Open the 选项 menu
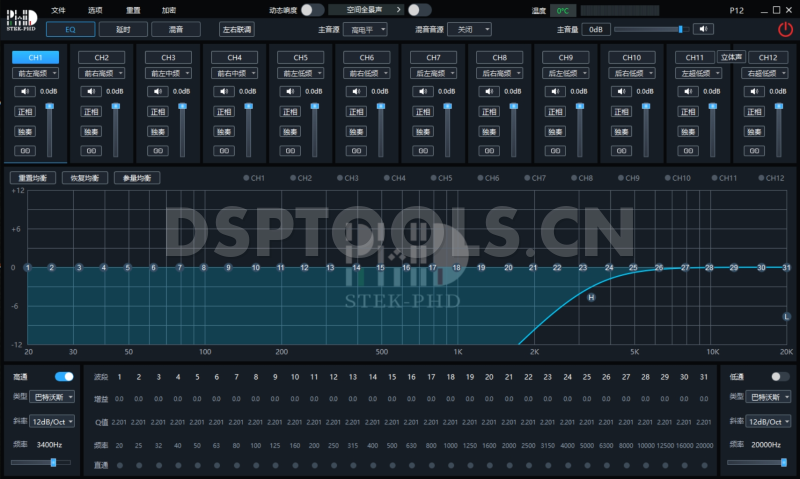This screenshot has height=479, width=800. pos(95,10)
